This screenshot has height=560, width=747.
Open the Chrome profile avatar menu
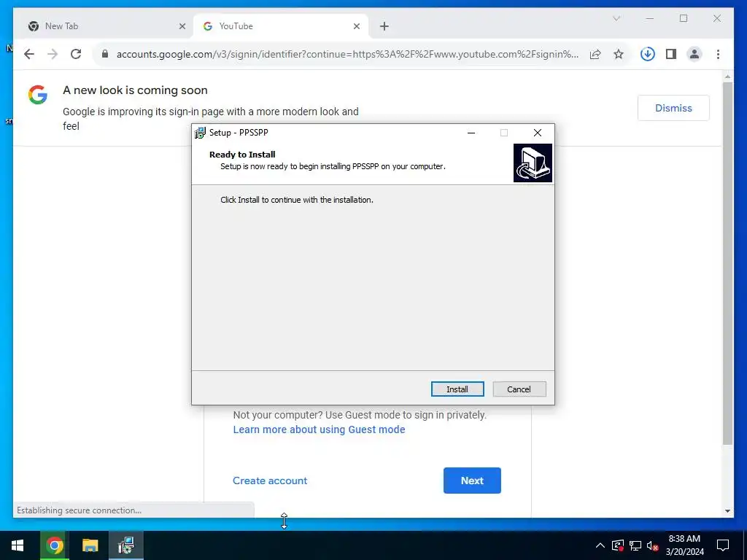694,54
